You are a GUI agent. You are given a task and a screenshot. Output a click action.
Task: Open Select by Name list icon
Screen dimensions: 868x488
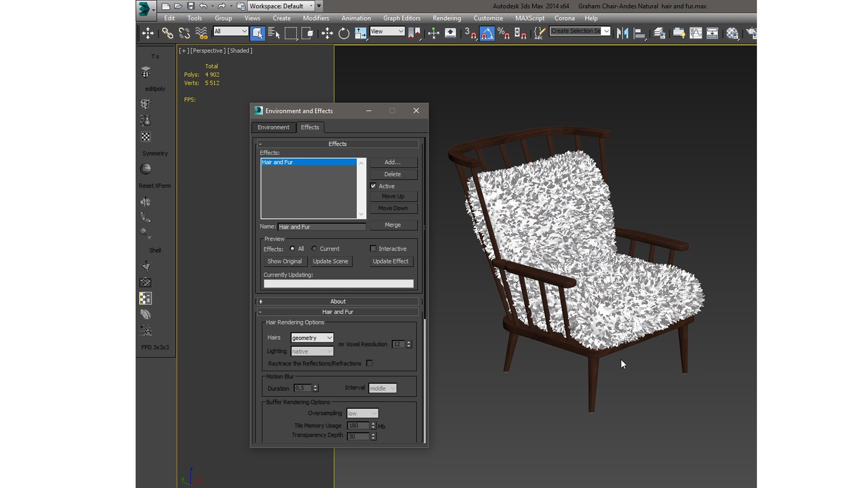pyautogui.click(x=274, y=33)
